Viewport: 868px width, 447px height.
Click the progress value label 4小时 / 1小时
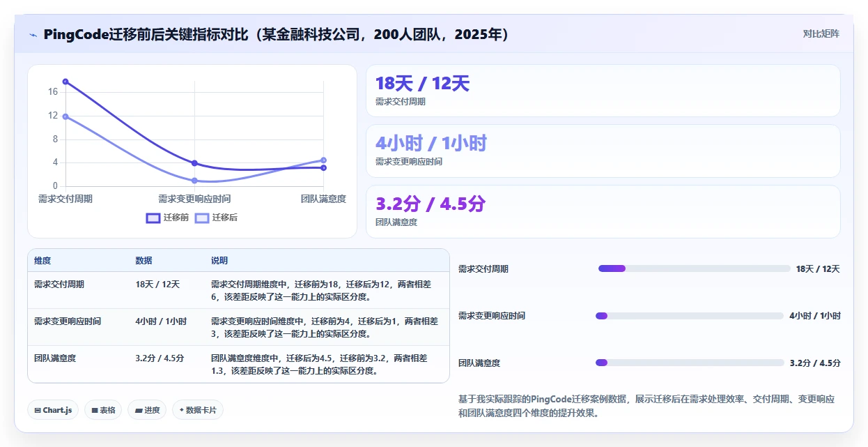click(x=815, y=316)
